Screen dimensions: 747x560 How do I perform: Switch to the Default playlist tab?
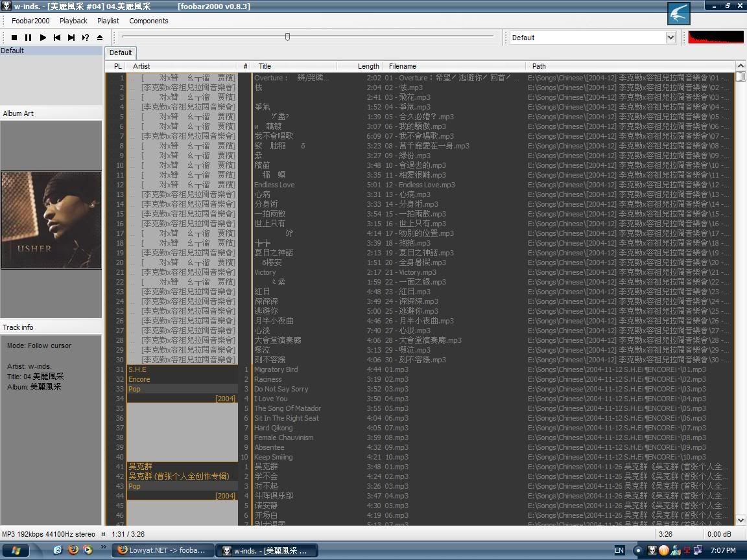121,53
